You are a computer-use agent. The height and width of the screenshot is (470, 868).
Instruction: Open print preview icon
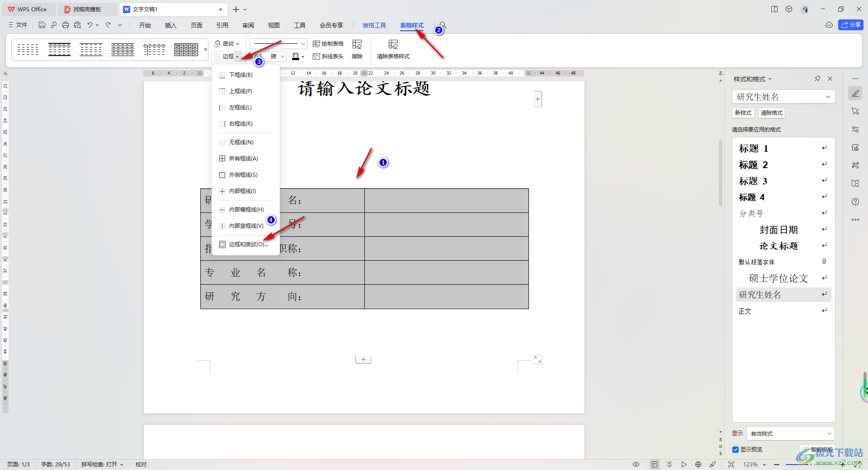tap(77, 25)
